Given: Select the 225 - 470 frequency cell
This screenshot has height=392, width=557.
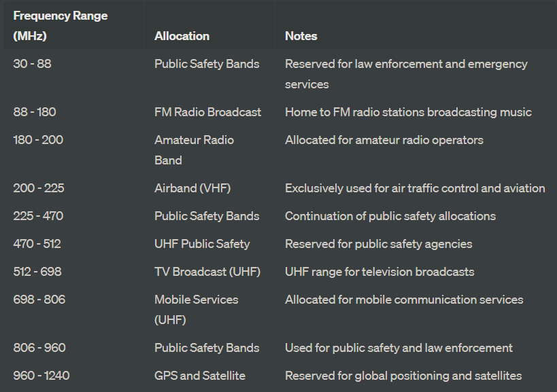Looking at the screenshot, I should [x=38, y=216].
